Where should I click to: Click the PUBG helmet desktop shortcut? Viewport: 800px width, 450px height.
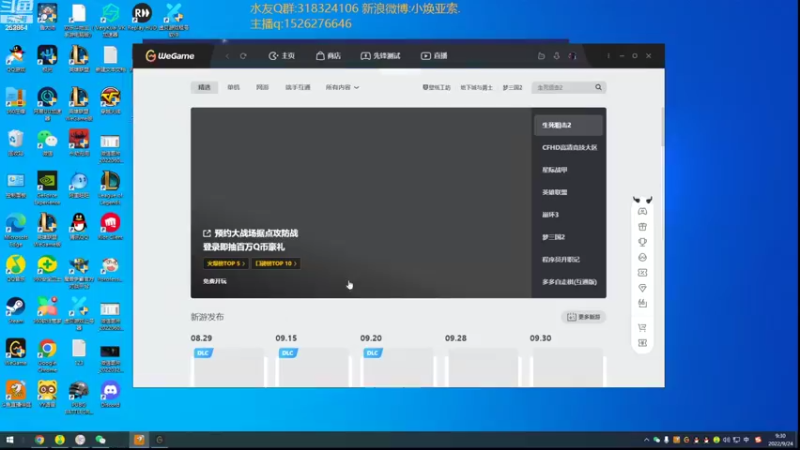click(x=79, y=397)
